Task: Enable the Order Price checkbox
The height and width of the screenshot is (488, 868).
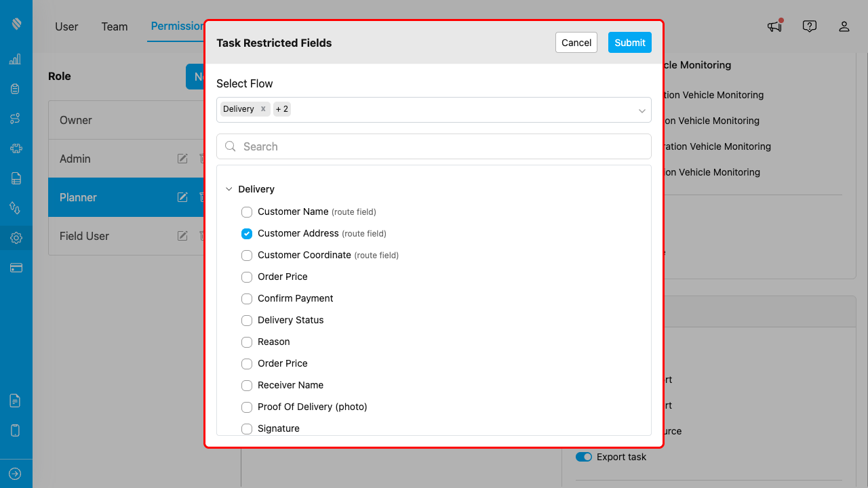Action: pyautogui.click(x=247, y=277)
